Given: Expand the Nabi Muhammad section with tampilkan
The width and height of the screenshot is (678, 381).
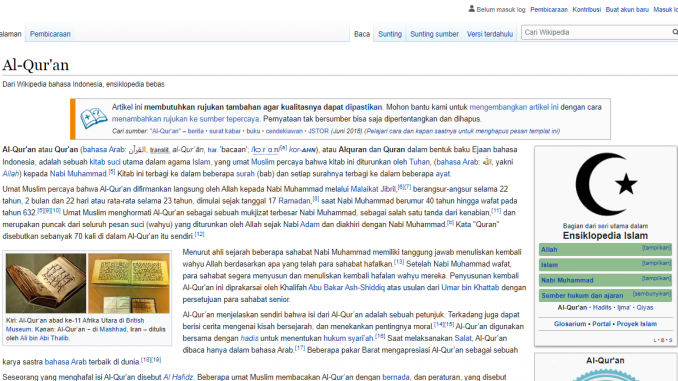Looking at the screenshot, I should (x=656, y=279).
